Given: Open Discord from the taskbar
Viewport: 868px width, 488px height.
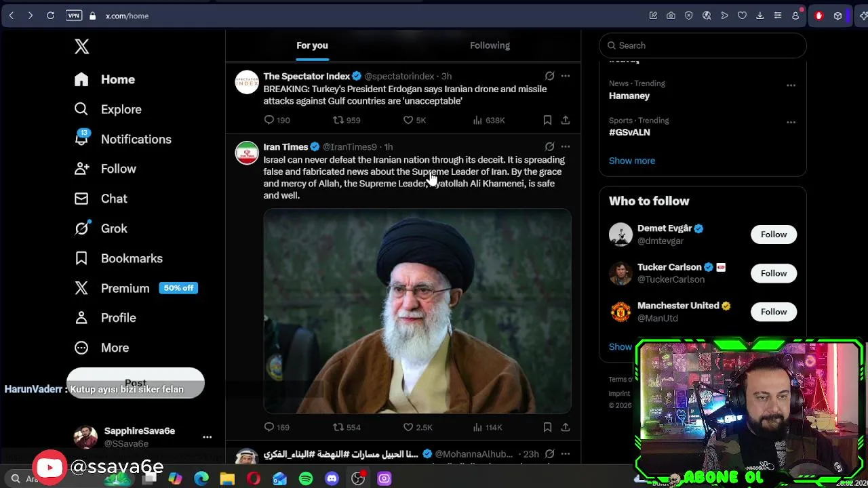Looking at the screenshot, I should tap(332, 479).
